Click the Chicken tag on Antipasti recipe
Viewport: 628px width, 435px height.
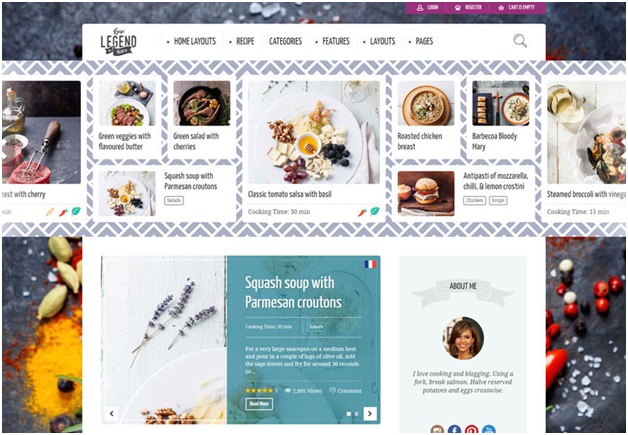tap(475, 200)
